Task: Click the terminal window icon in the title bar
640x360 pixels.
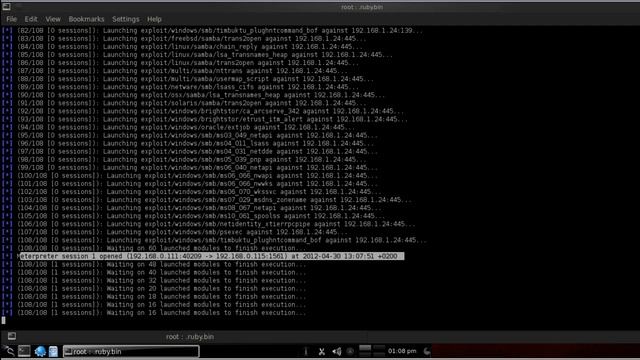Action: [x=6, y=7]
